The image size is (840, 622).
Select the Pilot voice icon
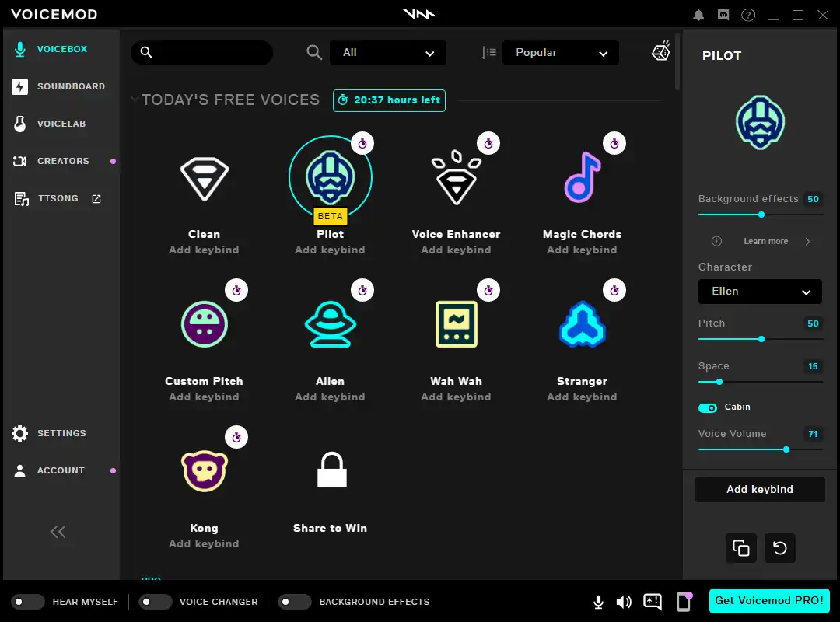[x=330, y=177]
